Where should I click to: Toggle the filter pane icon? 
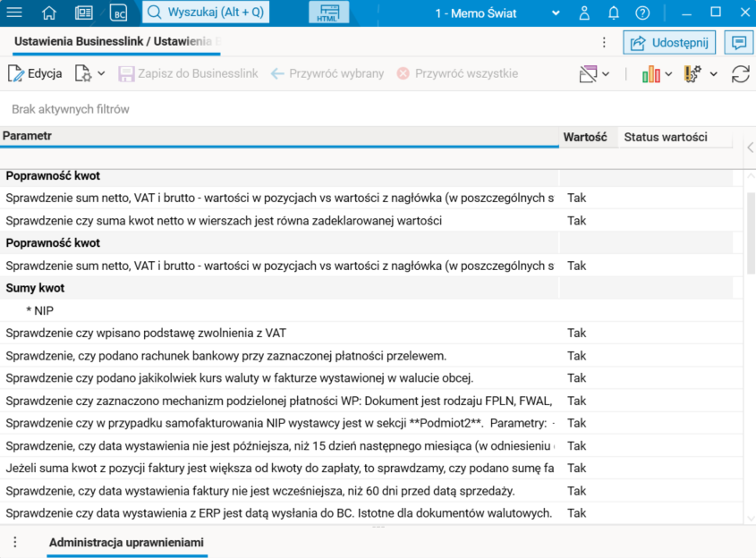tap(588, 73)
